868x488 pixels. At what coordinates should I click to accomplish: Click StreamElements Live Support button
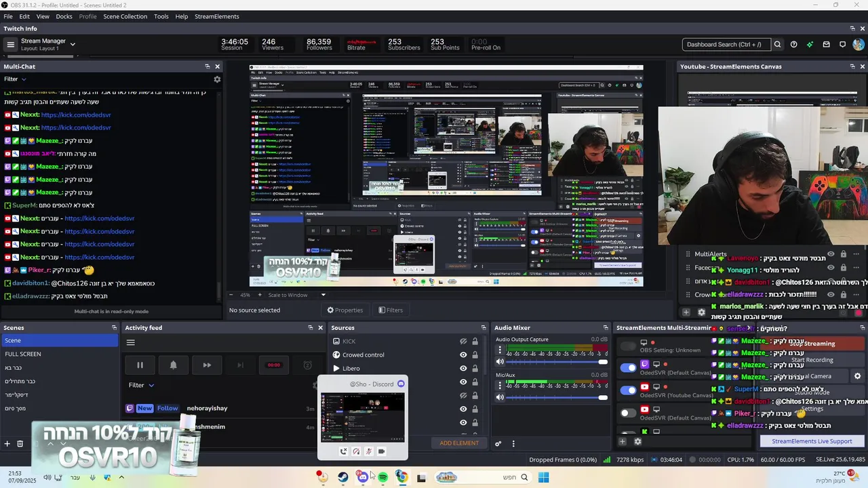point(812,441)
